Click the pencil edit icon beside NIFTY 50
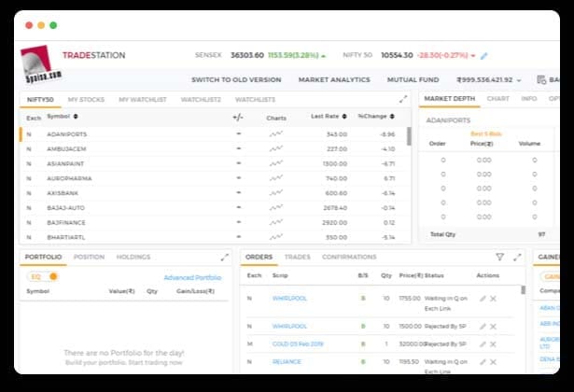The width and height of the screenshot is (574, 392). point(484,56)
